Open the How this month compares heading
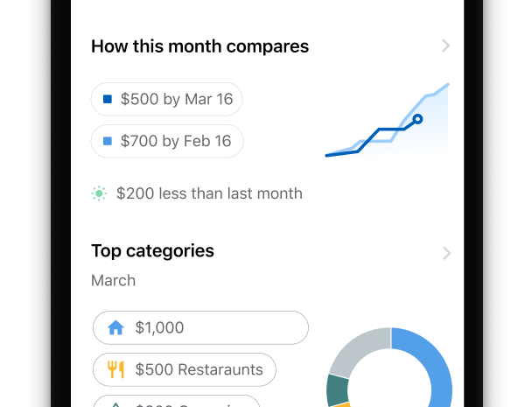 pos(199,46)
